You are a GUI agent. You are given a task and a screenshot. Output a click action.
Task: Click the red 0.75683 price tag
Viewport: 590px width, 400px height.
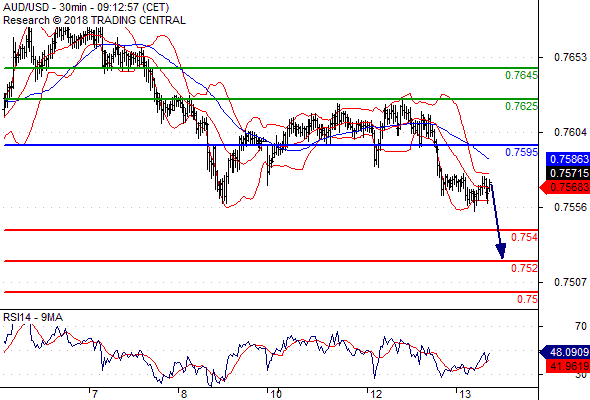565,187
